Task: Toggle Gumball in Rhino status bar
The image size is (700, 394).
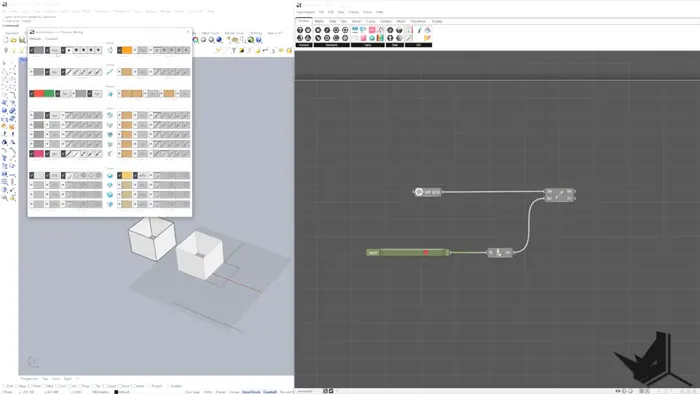Action: pyautogui.click(x=270, y=392)
